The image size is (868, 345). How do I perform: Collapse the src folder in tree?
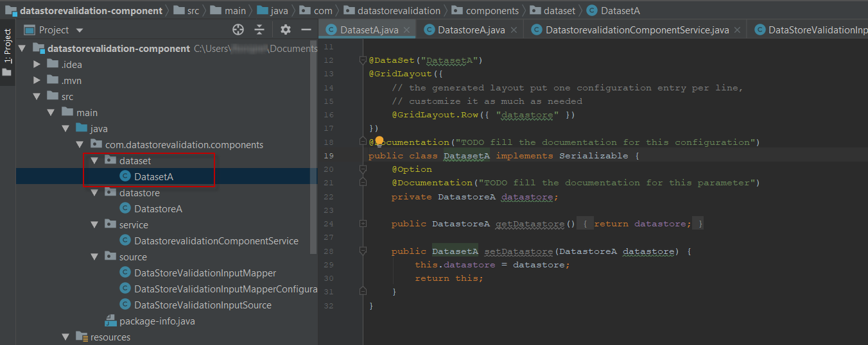pos(37,97)
